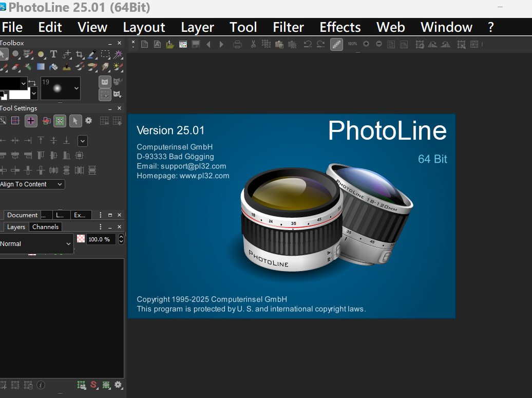532x398 pixels.
Task: Select the Magic Wand tool
Action: [x=118, y=54]
